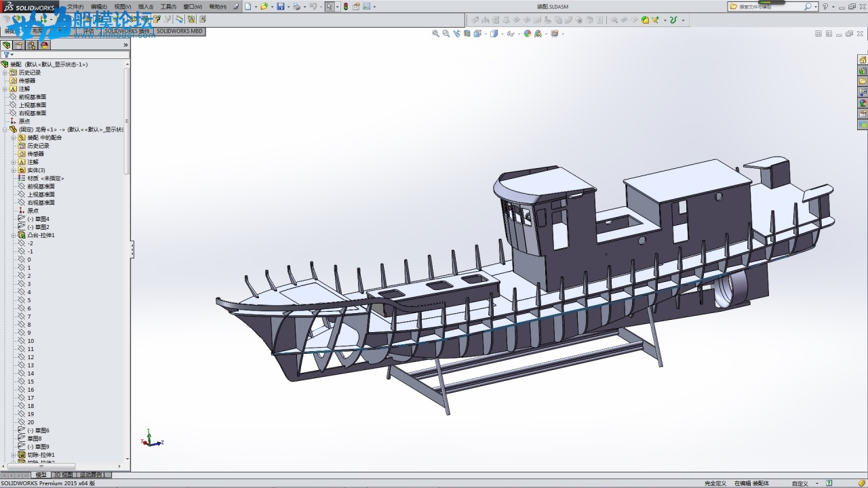Select the 模型 bottom tab
The image size is (868, 488).
pyautogui.click(x=41, y=474)
